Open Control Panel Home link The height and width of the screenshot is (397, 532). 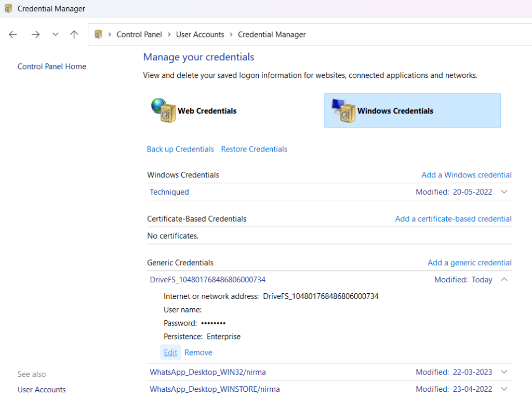(x=52, y=66)
